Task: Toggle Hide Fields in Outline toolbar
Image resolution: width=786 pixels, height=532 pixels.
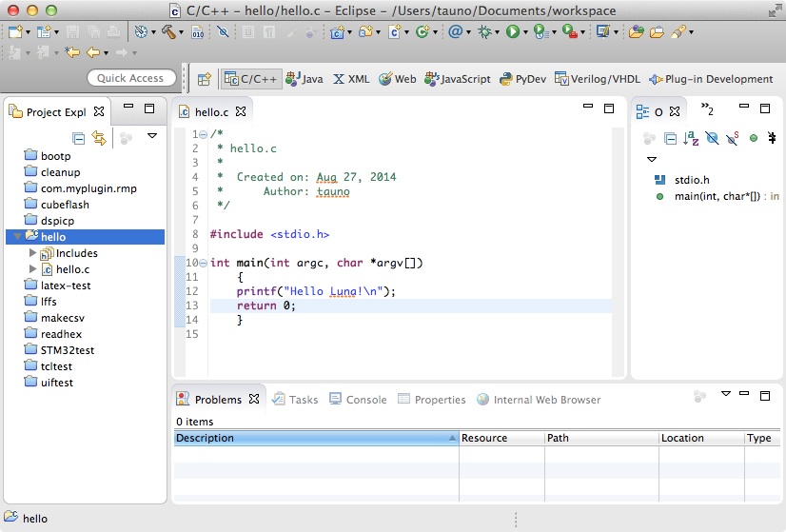Action: tap(712, 138)
